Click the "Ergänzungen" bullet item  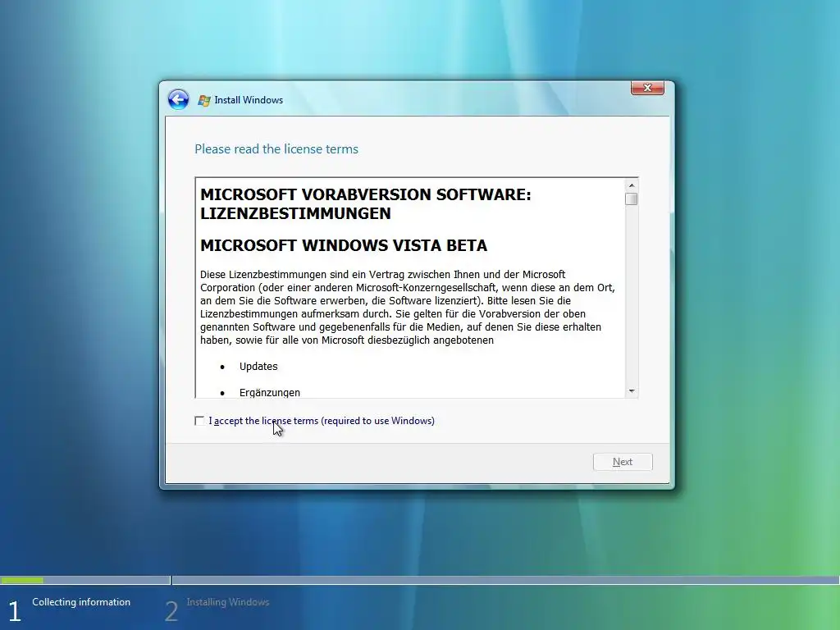[269, 392]
